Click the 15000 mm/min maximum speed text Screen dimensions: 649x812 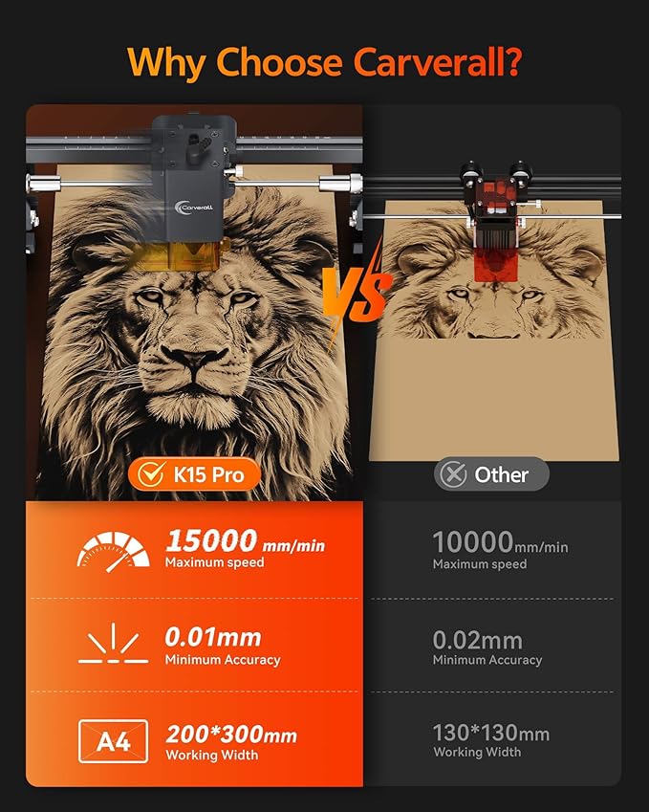246,548
